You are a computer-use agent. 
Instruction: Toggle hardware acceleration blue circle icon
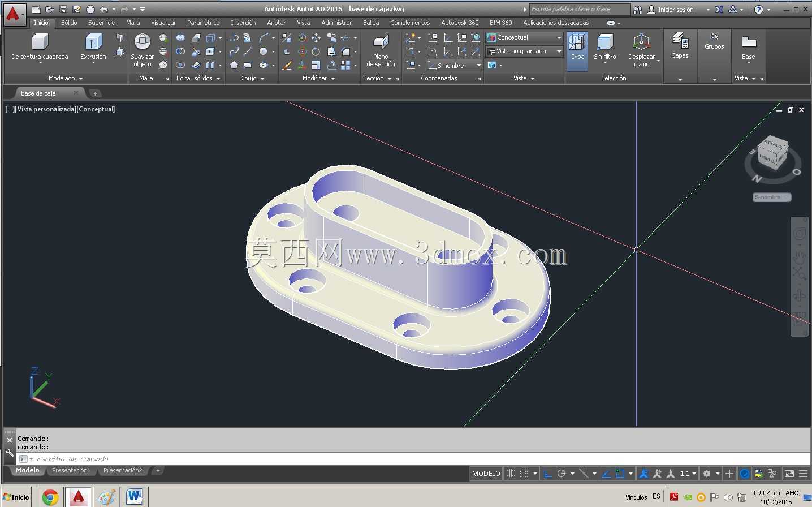coord(745,474)
